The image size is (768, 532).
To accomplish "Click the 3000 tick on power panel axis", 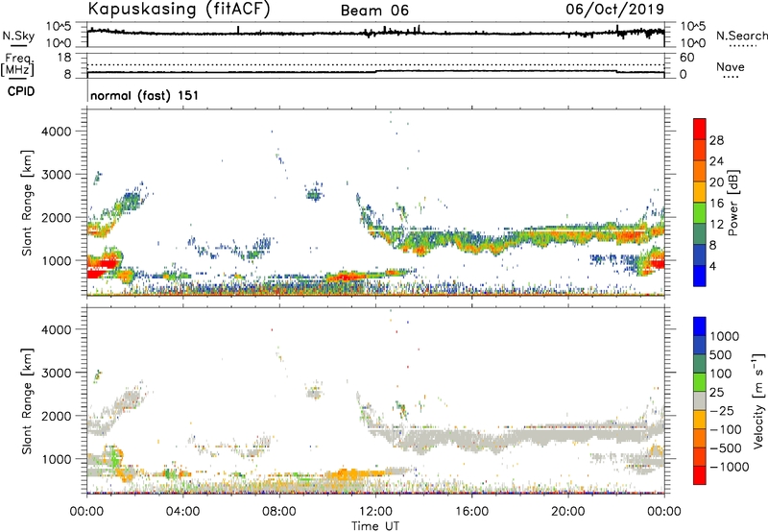I will 57,175.
